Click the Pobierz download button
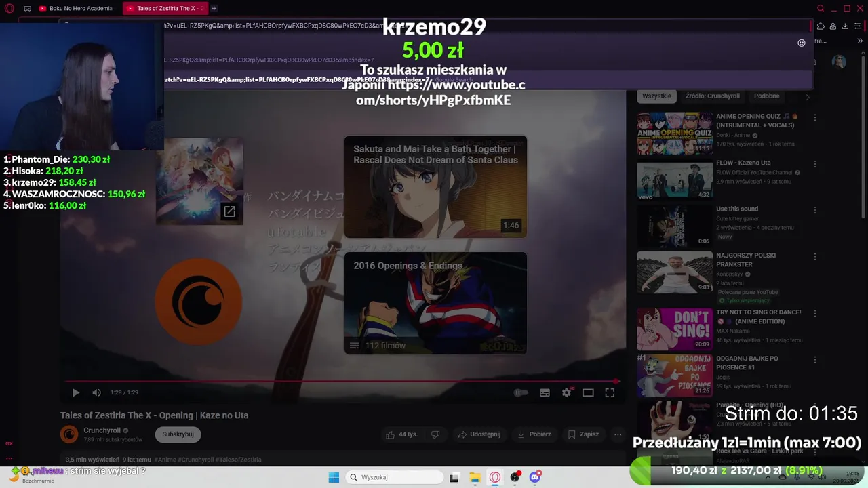The image size is (868, 488). click(x=534, y=434)
